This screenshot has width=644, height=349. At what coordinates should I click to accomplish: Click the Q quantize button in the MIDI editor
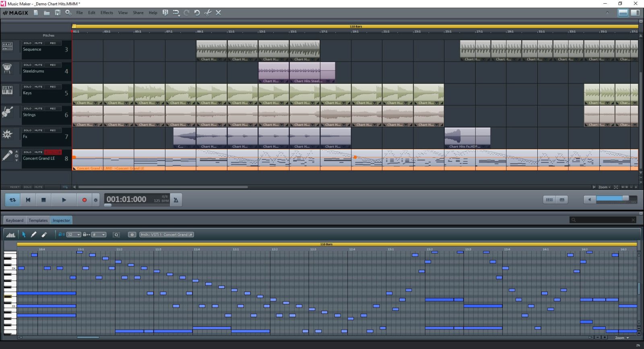pos(116,235)
